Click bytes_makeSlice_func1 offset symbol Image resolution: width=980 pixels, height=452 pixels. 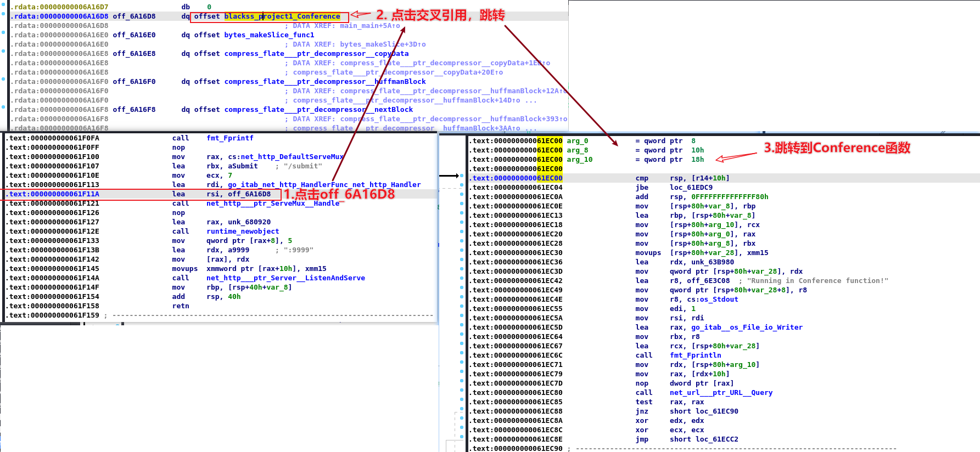pos(268,35)
